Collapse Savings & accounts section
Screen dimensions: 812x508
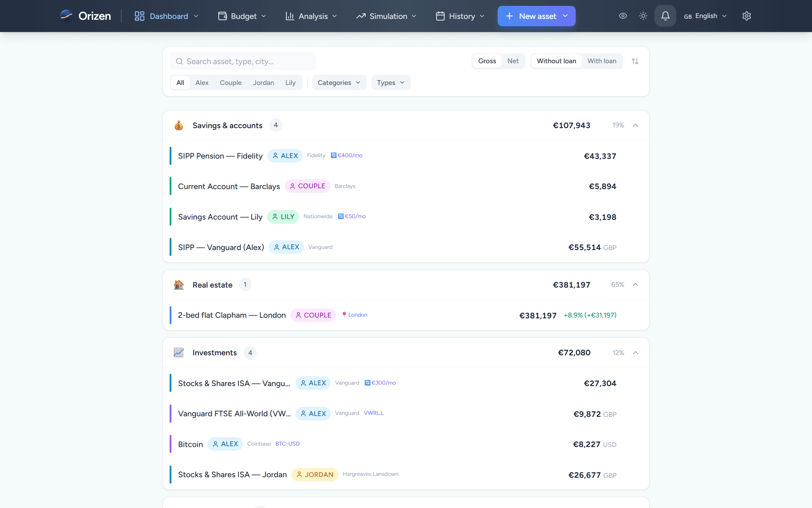point(635,125)
